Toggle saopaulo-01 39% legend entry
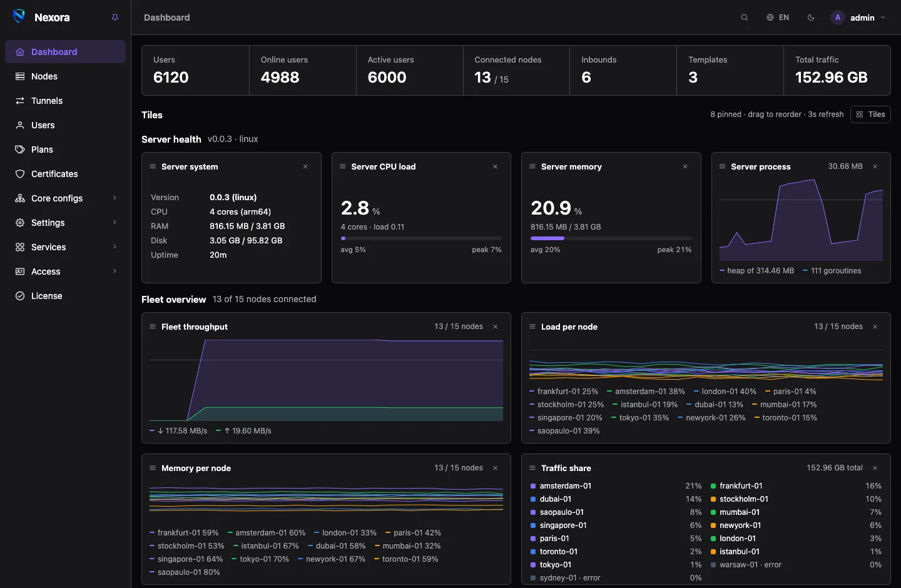901x588 pixels. (564, 431)
